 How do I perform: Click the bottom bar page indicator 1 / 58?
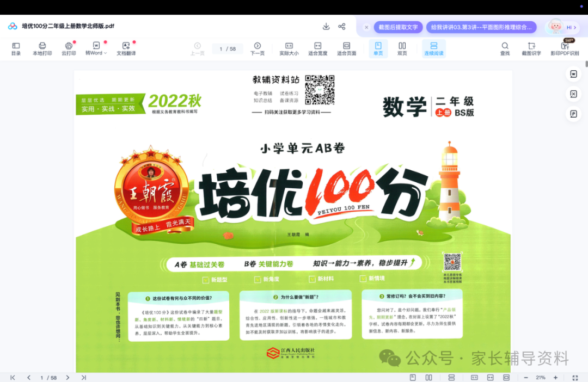point(48,378)
